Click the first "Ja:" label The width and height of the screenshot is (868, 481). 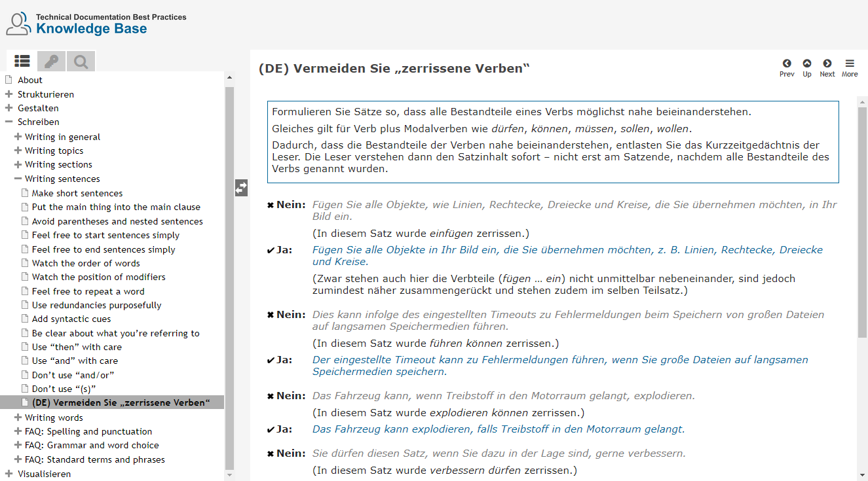pyautogui.click(x=284, y=250)
